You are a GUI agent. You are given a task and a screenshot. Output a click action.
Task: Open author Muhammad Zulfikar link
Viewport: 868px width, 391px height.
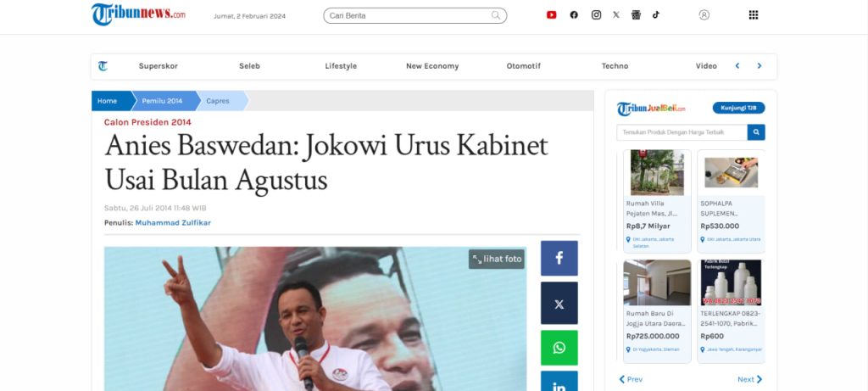tap(173, 222)
